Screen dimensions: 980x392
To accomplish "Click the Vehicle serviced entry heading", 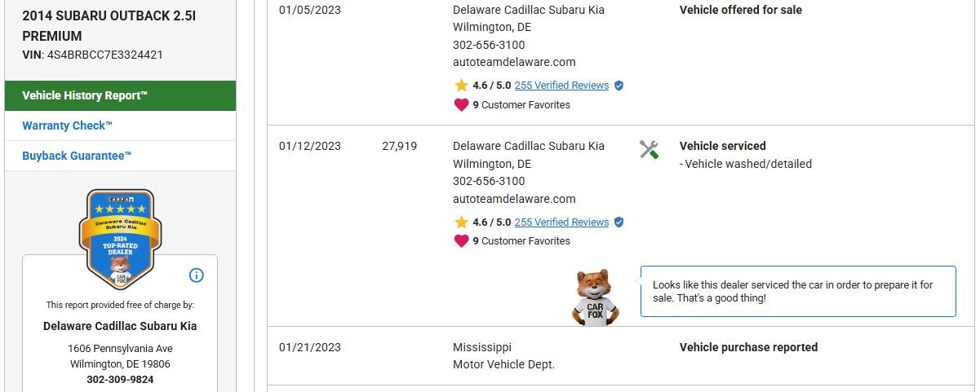I will point(722,146).
